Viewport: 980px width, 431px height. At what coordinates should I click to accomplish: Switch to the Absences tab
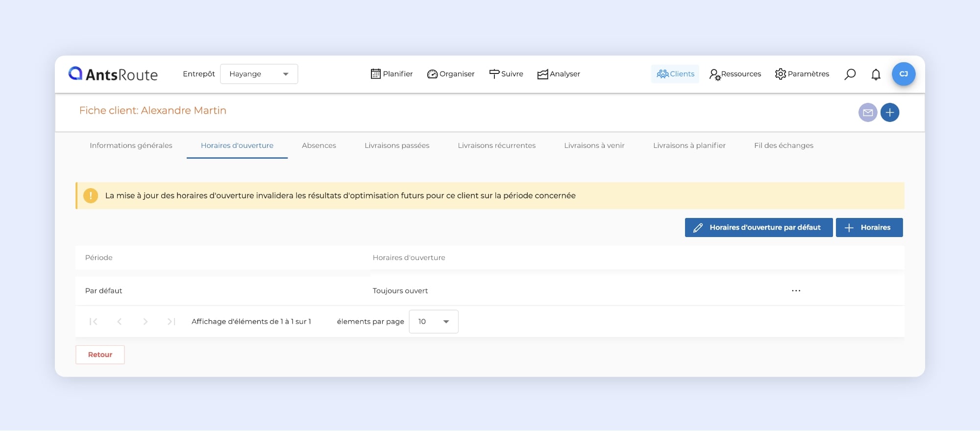[x=318, y=145]
